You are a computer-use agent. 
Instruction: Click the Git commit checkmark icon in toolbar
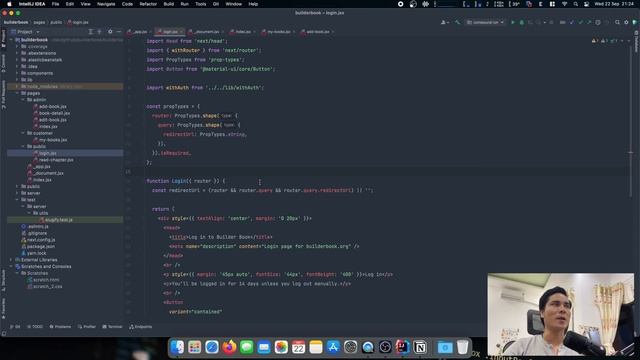(x=580, y=22)
